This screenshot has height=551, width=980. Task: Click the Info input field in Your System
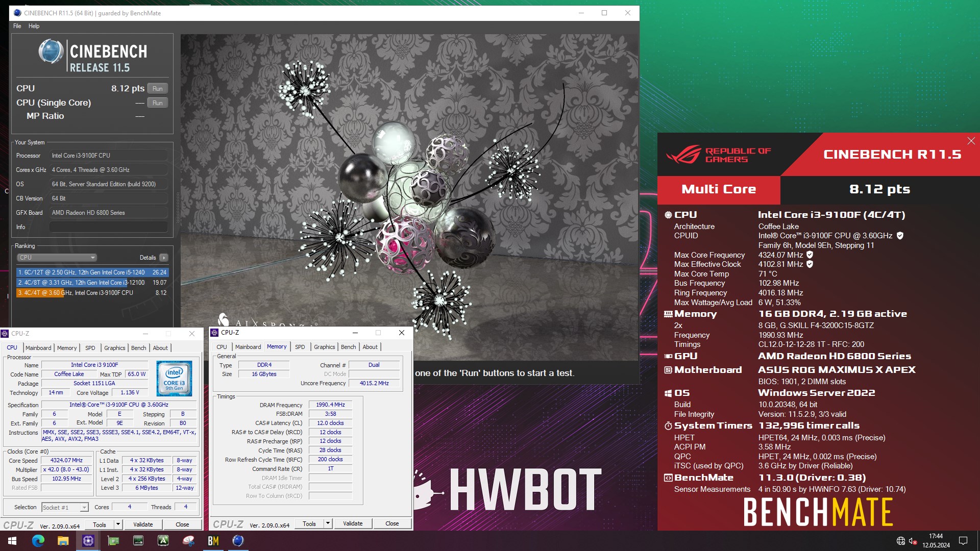[109, 227]
